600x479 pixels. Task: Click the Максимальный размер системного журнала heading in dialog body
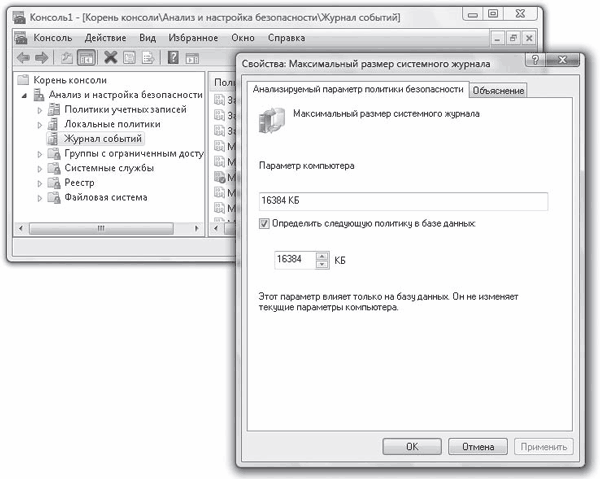tap(386, 114)
